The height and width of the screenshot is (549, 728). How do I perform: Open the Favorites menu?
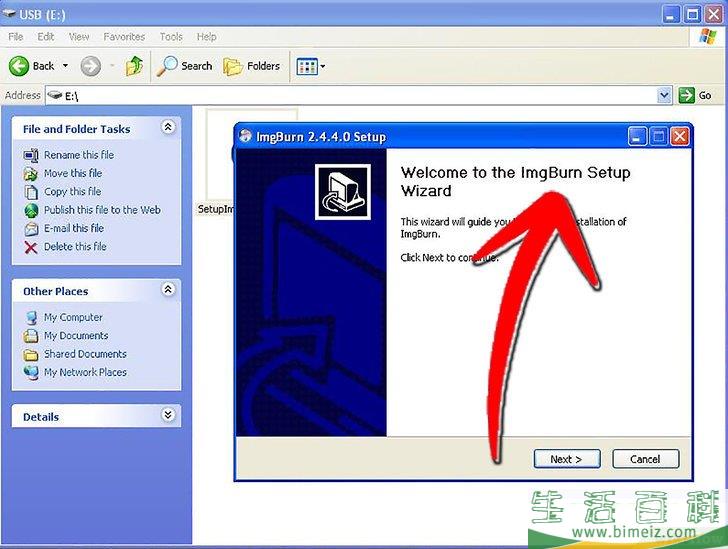point(124,37)
